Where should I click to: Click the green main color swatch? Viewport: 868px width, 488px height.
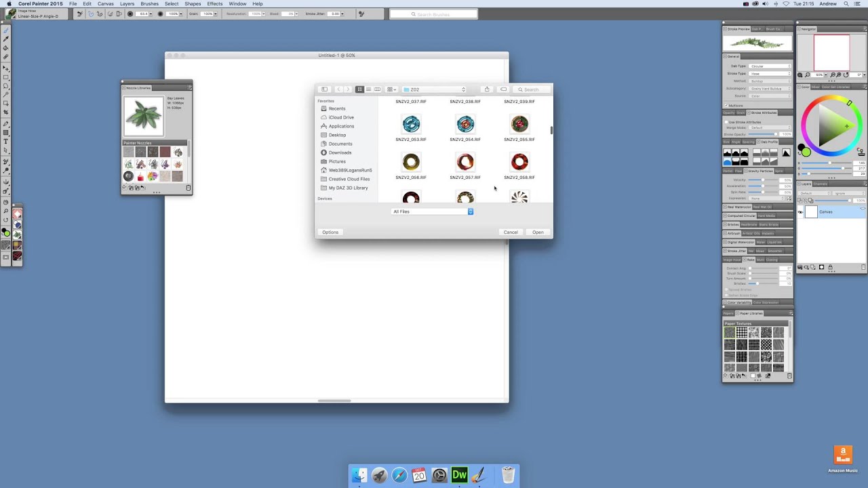click(x=806, y=152)
